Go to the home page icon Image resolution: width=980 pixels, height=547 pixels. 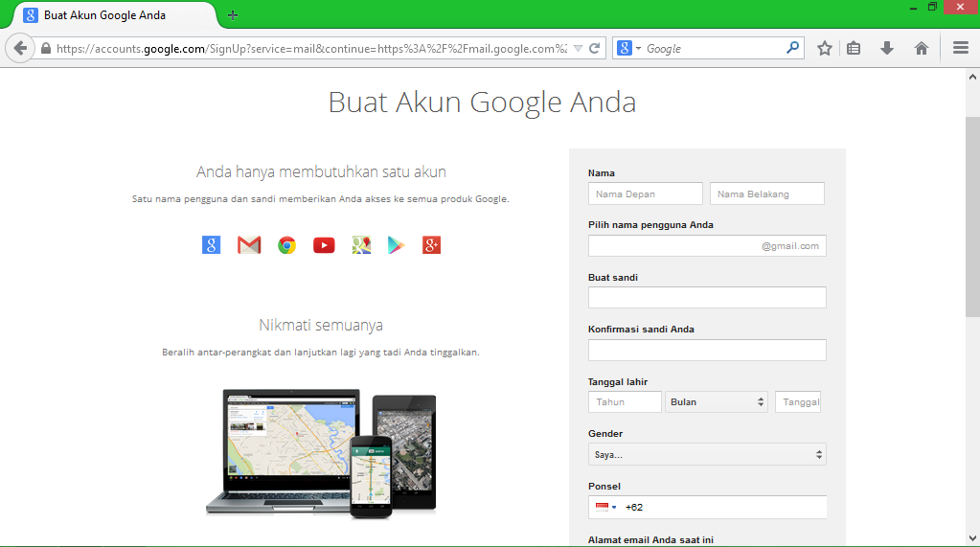pos(922,48)
